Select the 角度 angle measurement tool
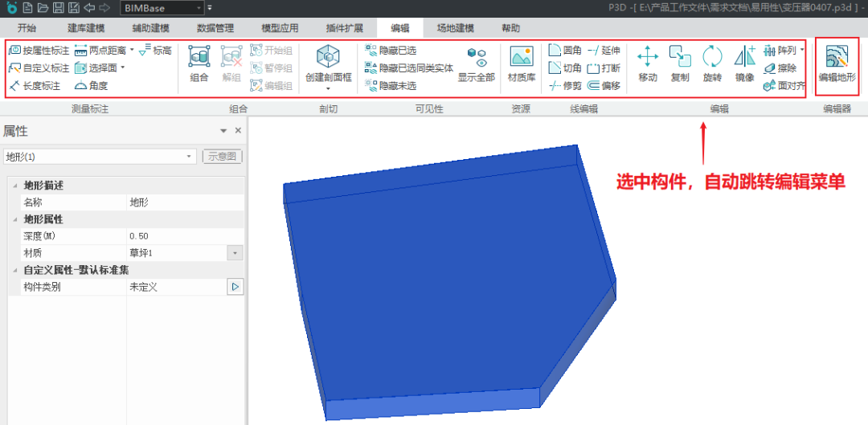Image resolution: width=868 pixels, height=425 pixels. [x=92, y=86]
